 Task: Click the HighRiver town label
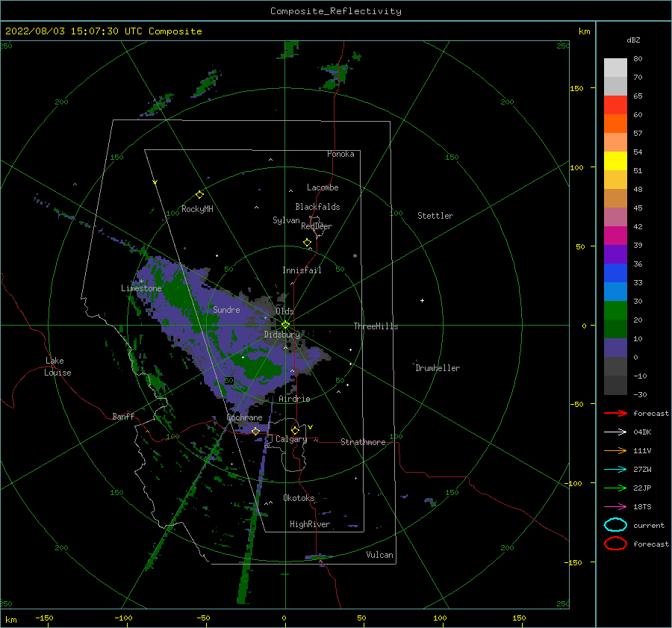(310, 524)
